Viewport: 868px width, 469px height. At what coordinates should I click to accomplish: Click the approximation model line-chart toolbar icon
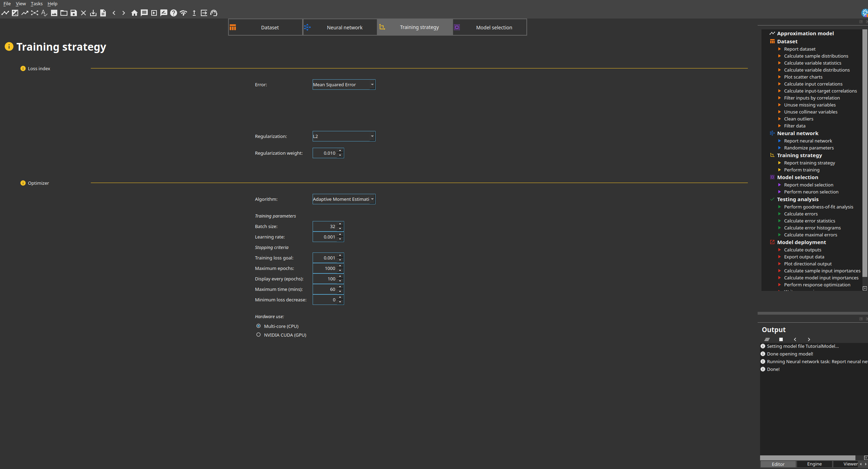5,13
